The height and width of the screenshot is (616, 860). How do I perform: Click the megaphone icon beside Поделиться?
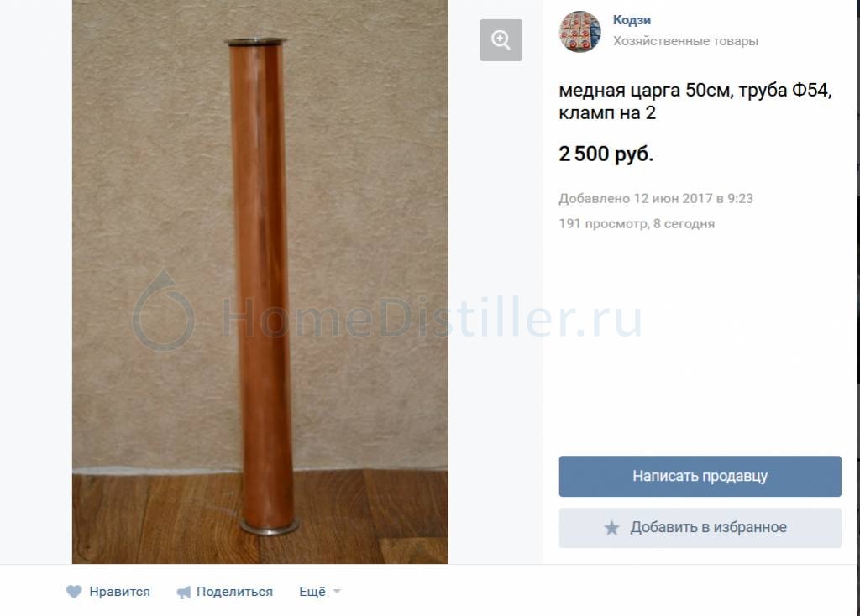coord(184,592)
